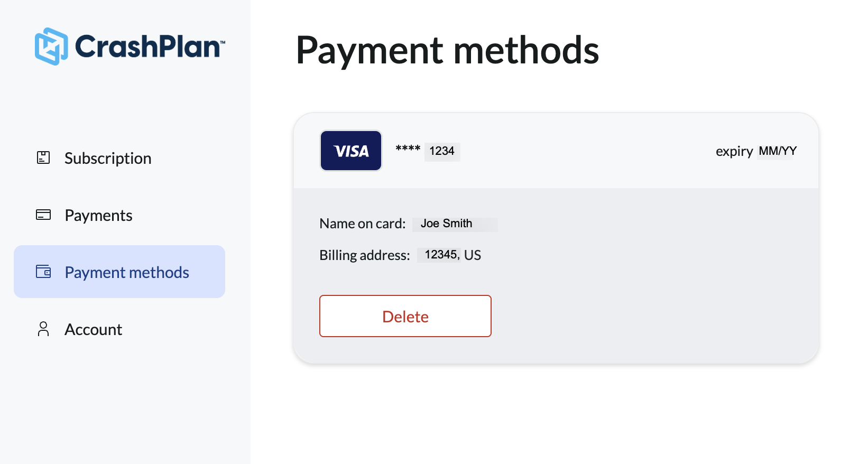Select the masked card number 1234
This screenshot has width=868, height=464.
pyautogui.click(x=441, y=151)
